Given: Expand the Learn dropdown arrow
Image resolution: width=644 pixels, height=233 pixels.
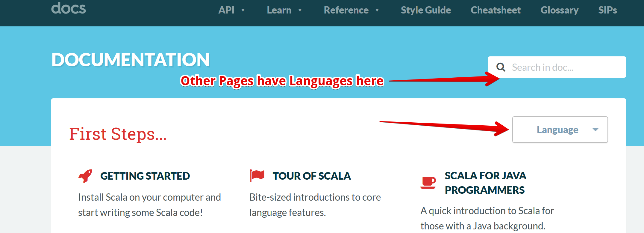Looking at the screenshot, I should tap(300, 10).
